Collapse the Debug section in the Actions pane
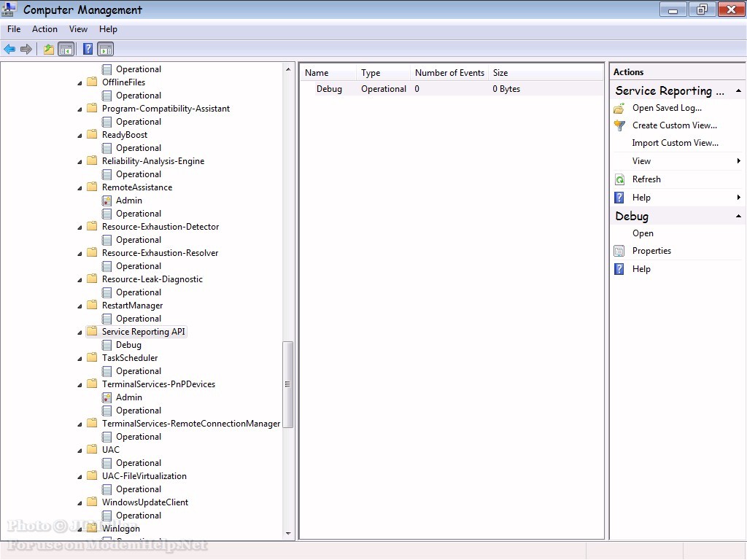The height and width of the screenshot is (560, 747). [738, 216]
